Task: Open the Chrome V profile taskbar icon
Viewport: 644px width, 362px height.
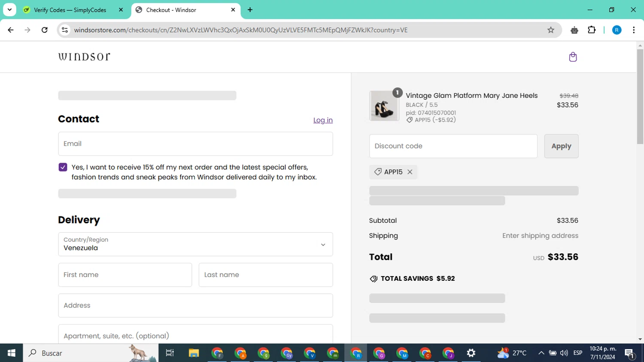Action: (x=310, y=353)
